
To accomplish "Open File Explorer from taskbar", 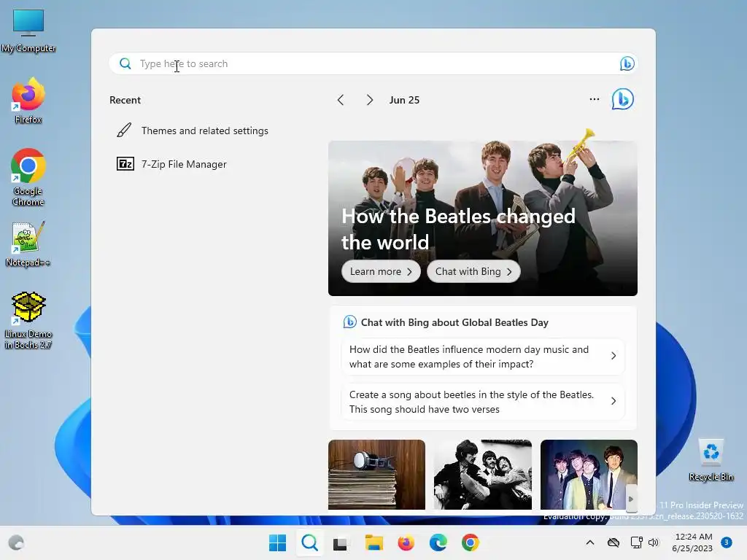I will [374, 542].
